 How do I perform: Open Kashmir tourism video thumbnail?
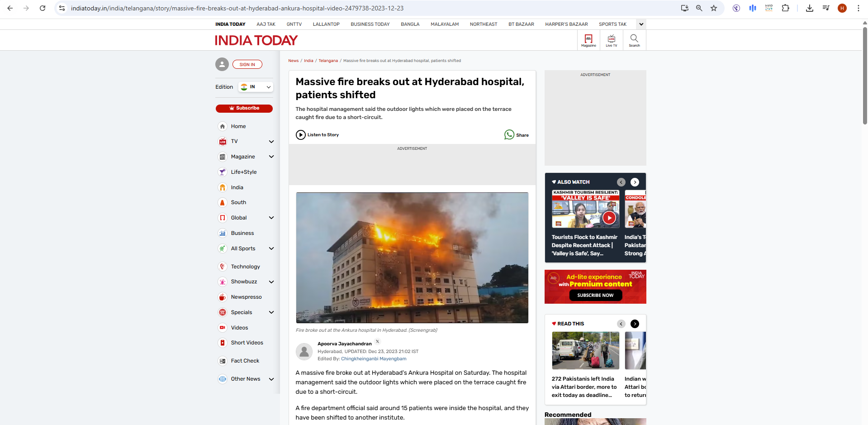point(585,209)
